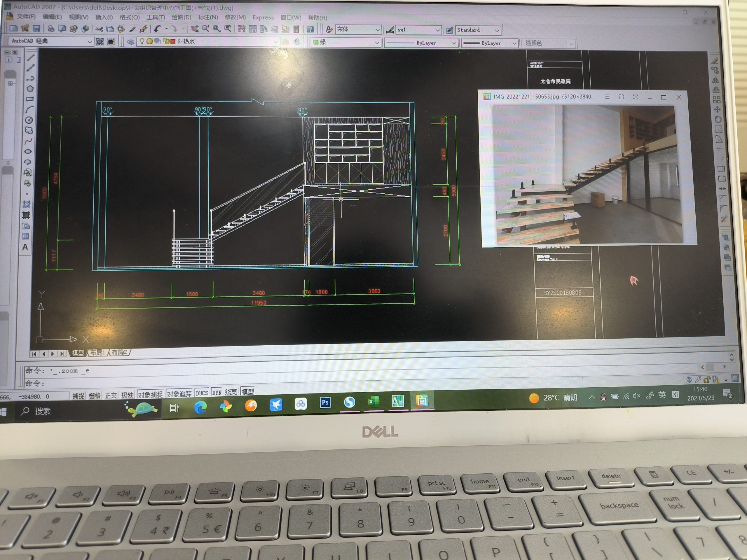This screenshot has height=560, width=747.
Task: Select the Polygon draw tool
Action: coord(30,88)
